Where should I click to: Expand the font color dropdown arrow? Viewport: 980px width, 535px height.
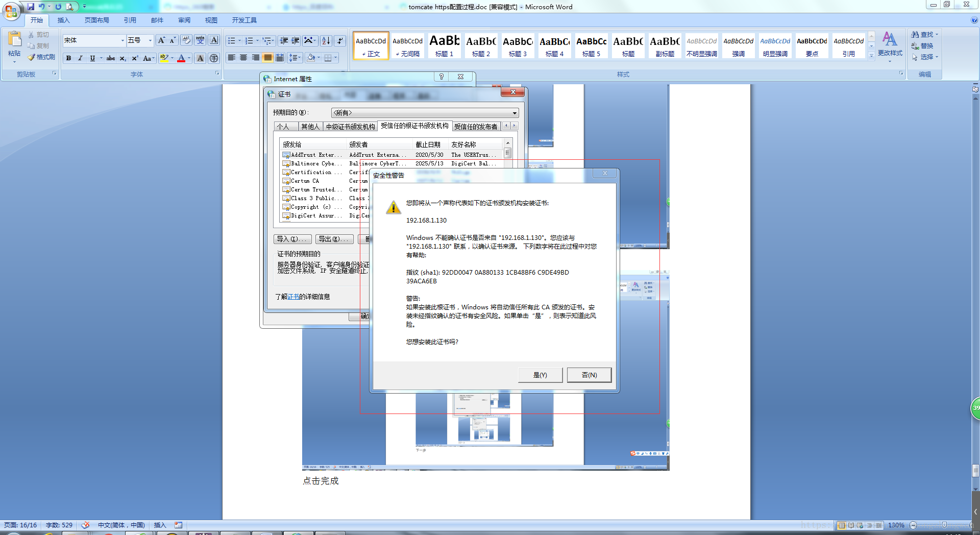coord(189,58)
